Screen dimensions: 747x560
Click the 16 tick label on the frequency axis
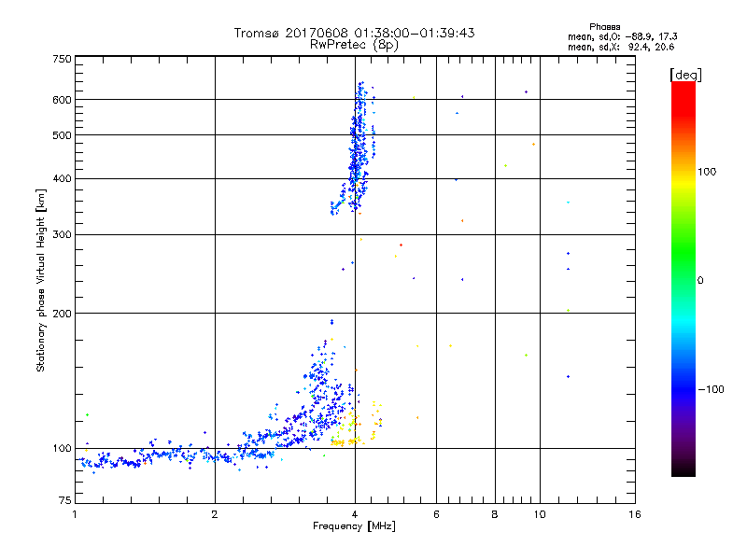click(x=633, y=515)
